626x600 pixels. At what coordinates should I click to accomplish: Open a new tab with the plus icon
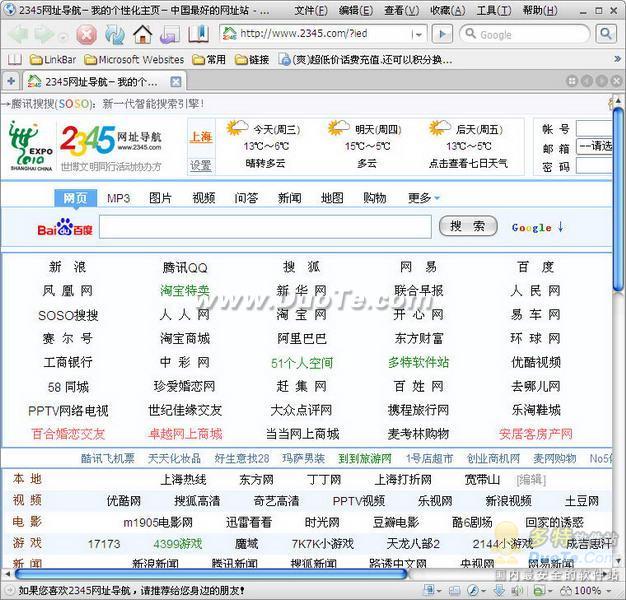pos(11,81)
